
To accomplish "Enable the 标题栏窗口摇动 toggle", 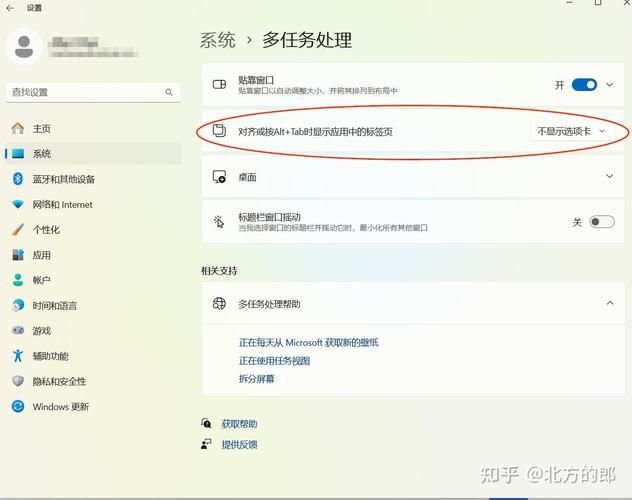I will point(602,222).
